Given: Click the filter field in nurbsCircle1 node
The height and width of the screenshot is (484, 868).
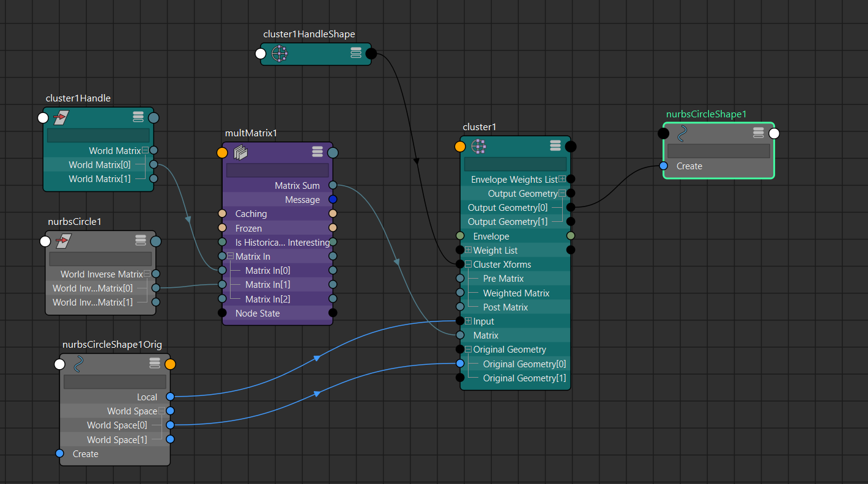Looking at the screenshot, I should (100, 258).
